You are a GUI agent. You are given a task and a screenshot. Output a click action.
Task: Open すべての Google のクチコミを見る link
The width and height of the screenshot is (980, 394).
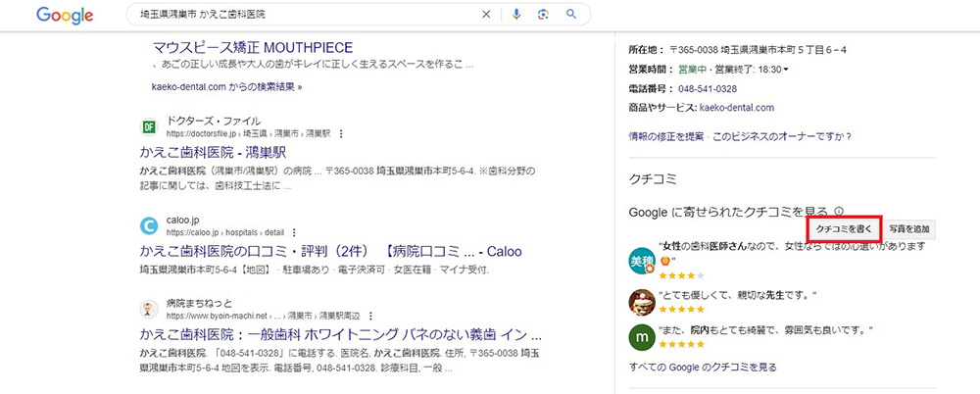pyautogui.click(x=703, y=368)
